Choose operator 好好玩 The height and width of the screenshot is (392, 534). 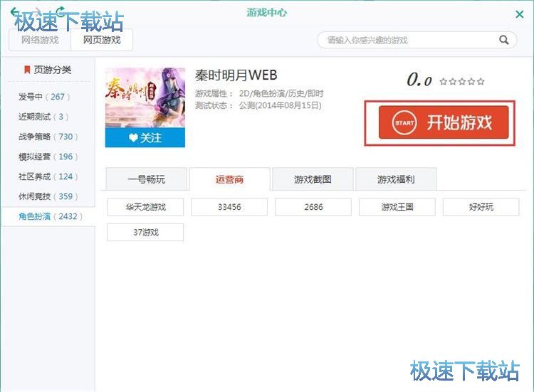click(481, 207)
